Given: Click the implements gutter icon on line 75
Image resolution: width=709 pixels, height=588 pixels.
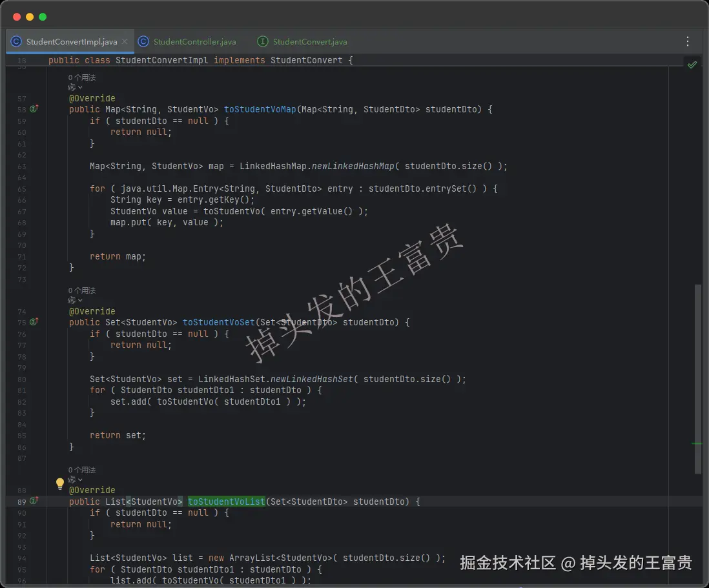Looking at the screenshot, I should click(34, 322).
